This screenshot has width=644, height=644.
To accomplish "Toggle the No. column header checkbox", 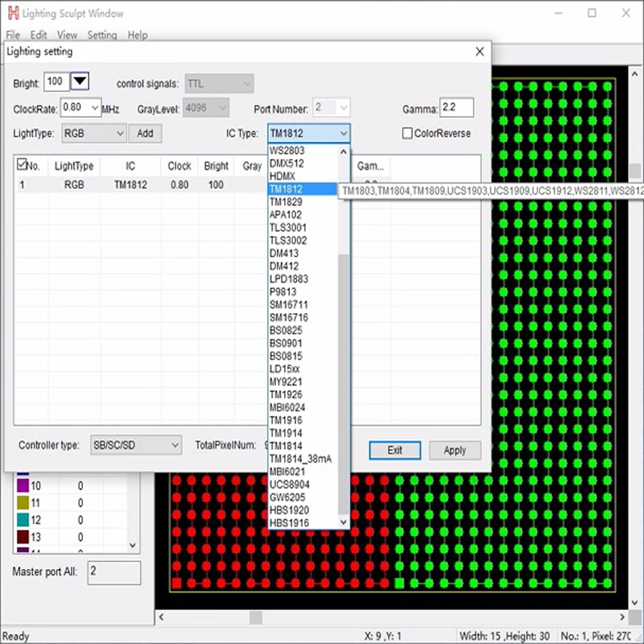I will point(22,164).
